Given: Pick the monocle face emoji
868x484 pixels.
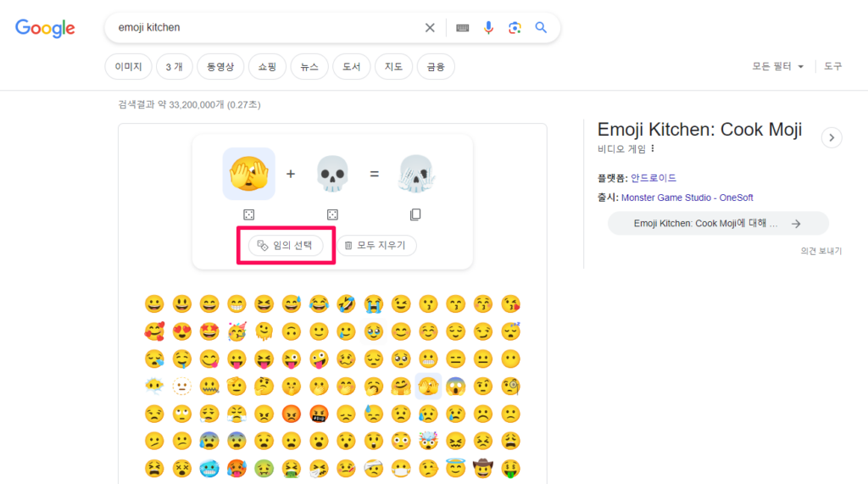Looking at the screenshot, I should point(510,387).
